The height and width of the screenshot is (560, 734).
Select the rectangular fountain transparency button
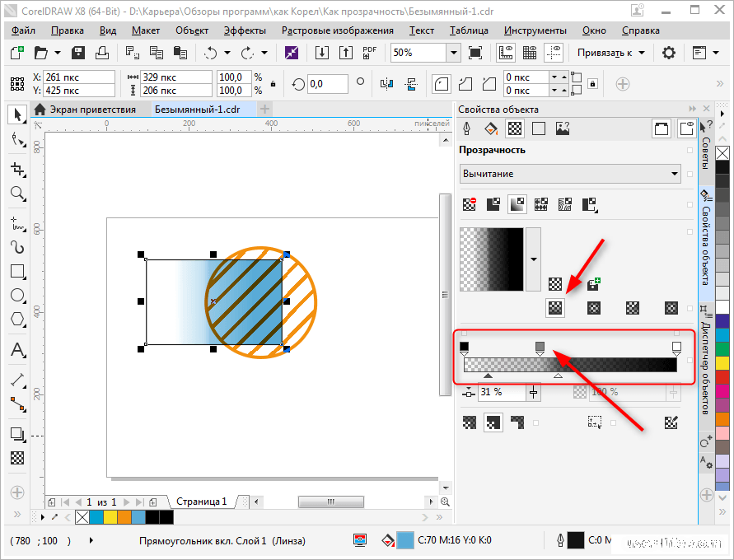[x=671, y=308]
